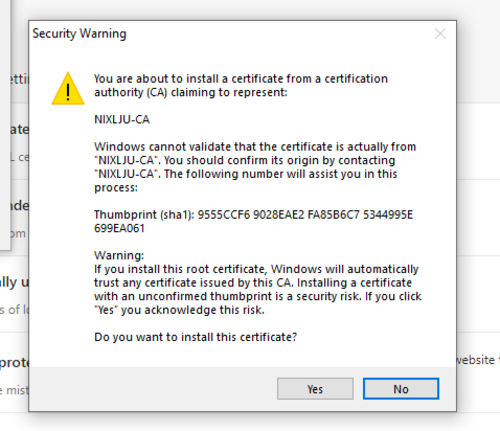Screen dimensions: 500x431
Task: Click the Security Warning title bar text
Action: click(79, 34)
